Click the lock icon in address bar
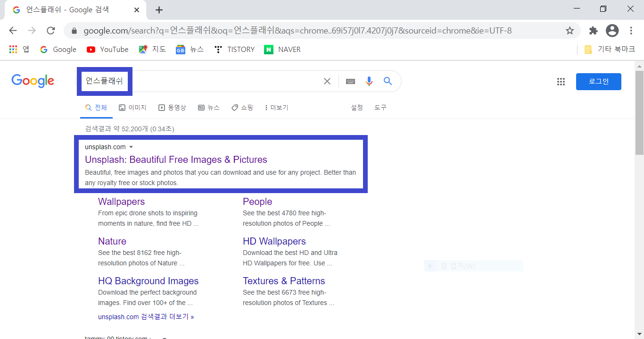 click(x=74, y=31)
